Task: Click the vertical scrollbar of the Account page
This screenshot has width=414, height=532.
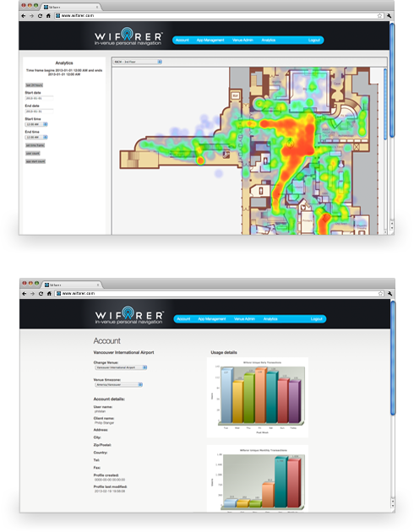Action: pyautogui.click(x=393, y=404)
